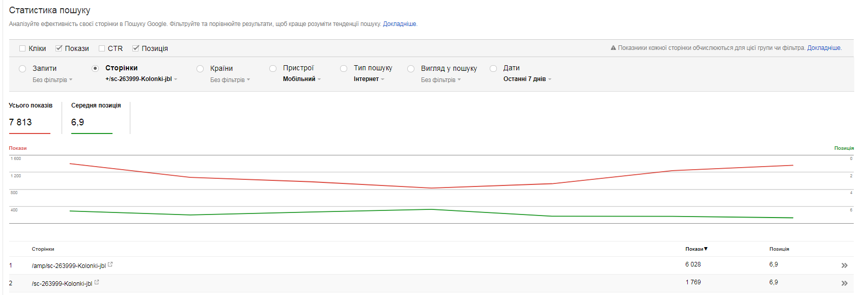
Task: Open external link icon for /sc-263999-Kolonki-jbl row
Action: pyautogui.click(x=97, y=282)
